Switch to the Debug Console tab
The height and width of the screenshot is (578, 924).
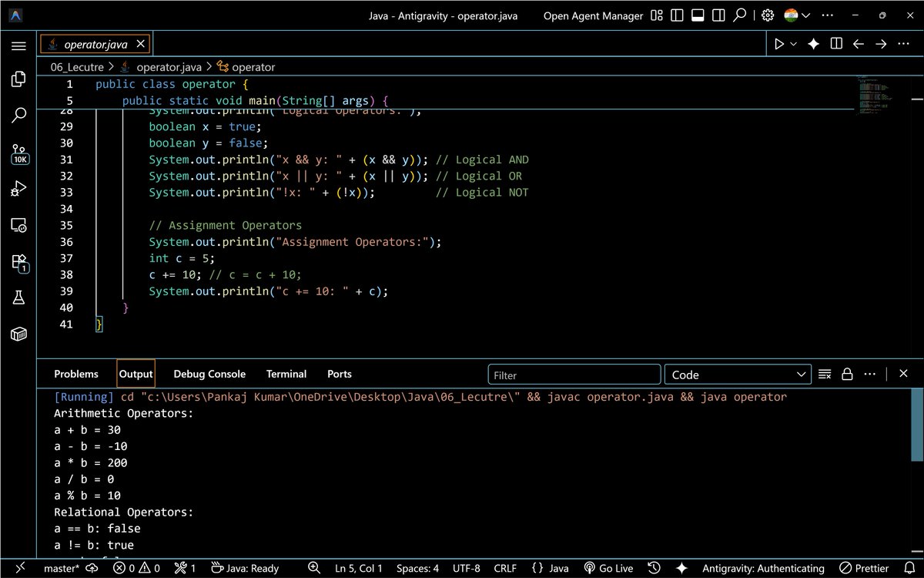(209, 374)
